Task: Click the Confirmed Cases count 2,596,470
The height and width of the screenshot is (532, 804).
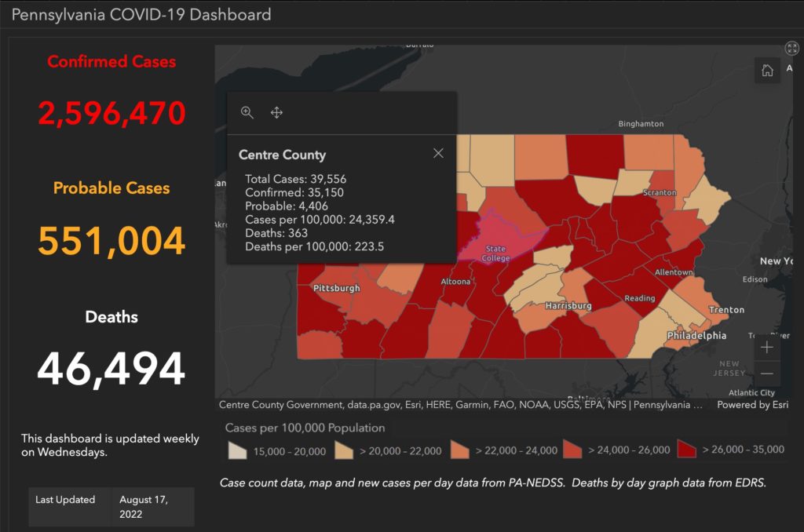Action: (x=111, y=114)
